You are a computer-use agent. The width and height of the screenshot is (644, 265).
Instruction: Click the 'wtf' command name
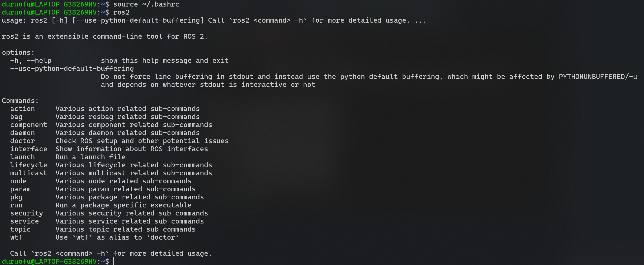point(16,237)
